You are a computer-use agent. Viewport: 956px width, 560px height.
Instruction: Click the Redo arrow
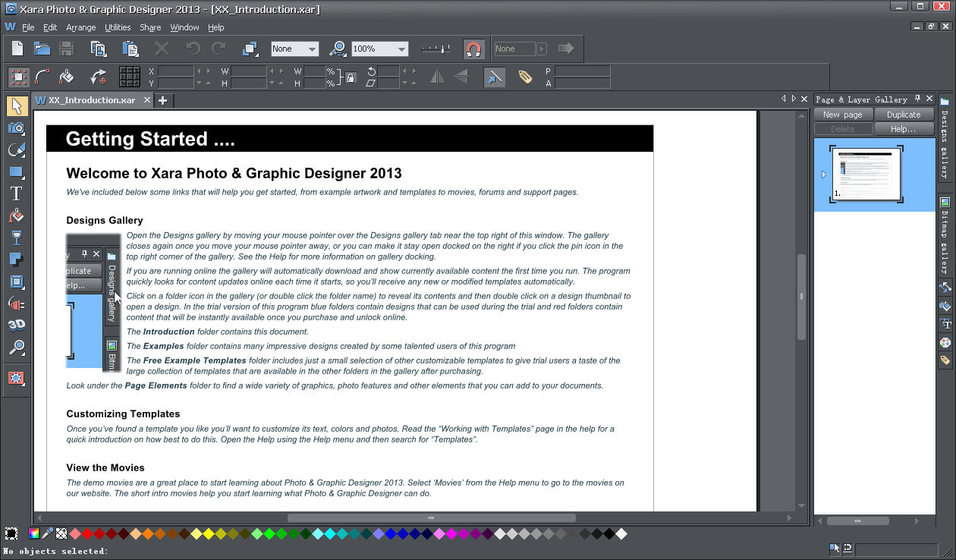219,49
